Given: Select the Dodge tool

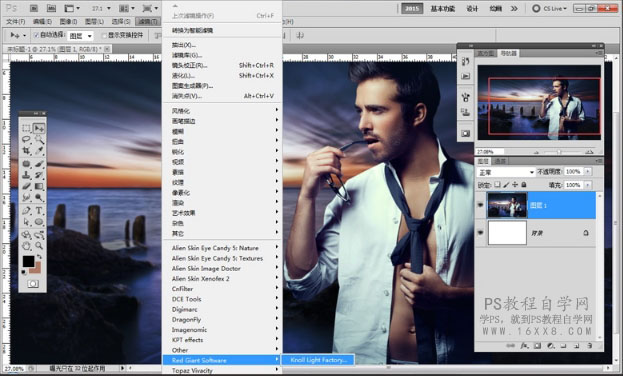Looking at the screenshot, I should (39, 198).
